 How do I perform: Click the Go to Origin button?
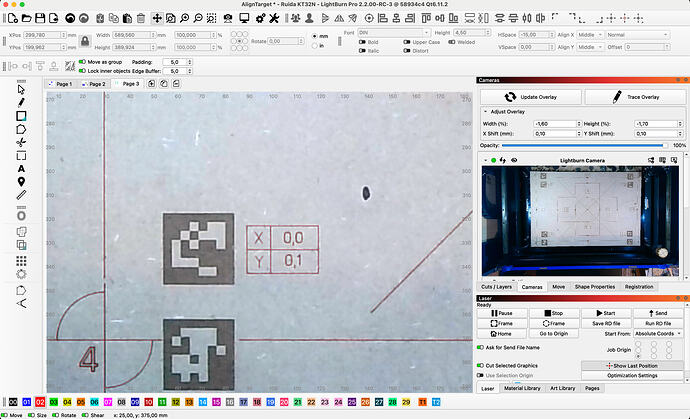click(554, 334)
